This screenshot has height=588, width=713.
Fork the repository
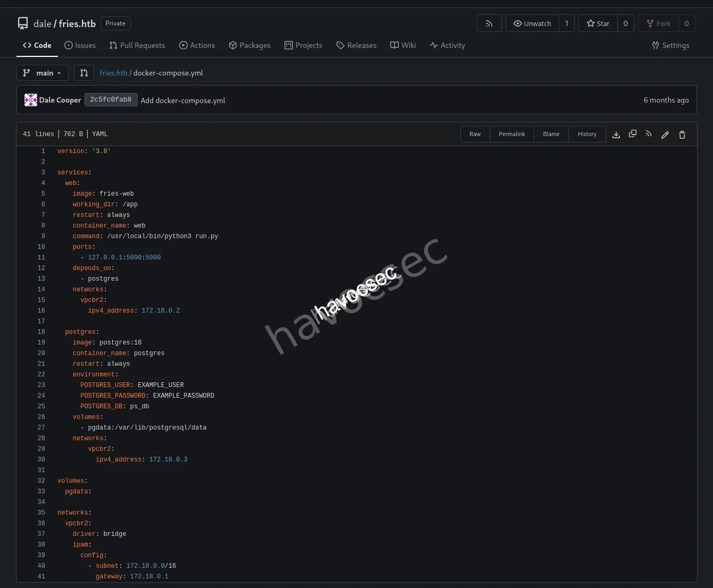pos(658,23)
